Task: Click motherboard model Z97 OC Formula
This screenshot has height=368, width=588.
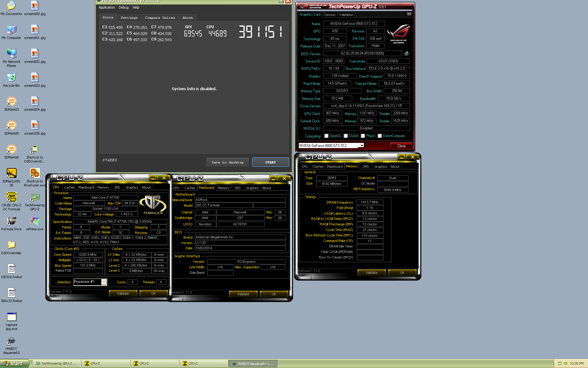Action: 224,205
